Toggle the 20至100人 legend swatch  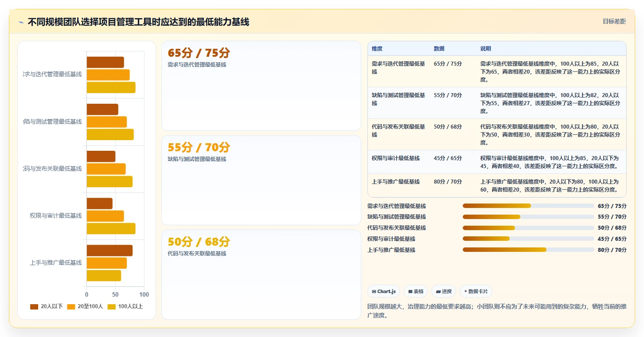tap(71, 307)
